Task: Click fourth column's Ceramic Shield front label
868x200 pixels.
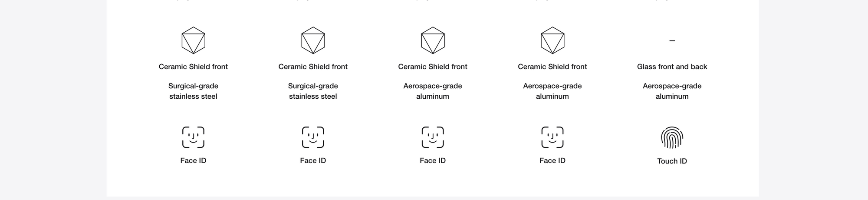Action: (552, 67)
